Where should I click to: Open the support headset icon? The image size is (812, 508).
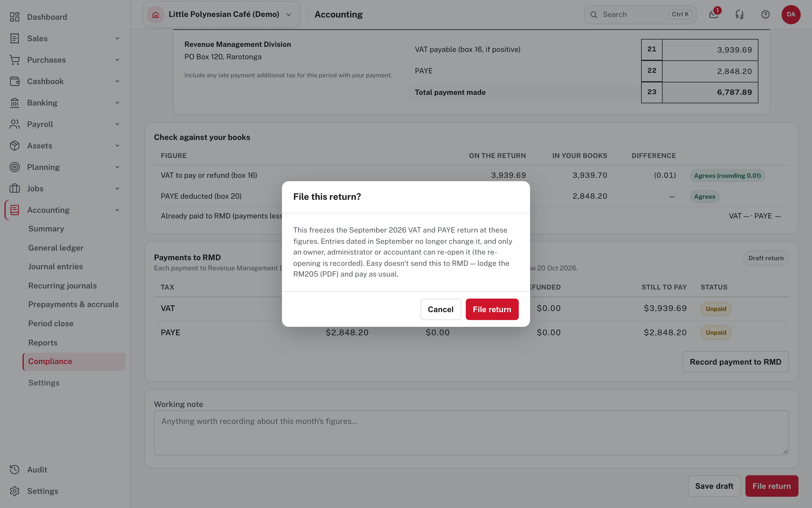(740, 14)
